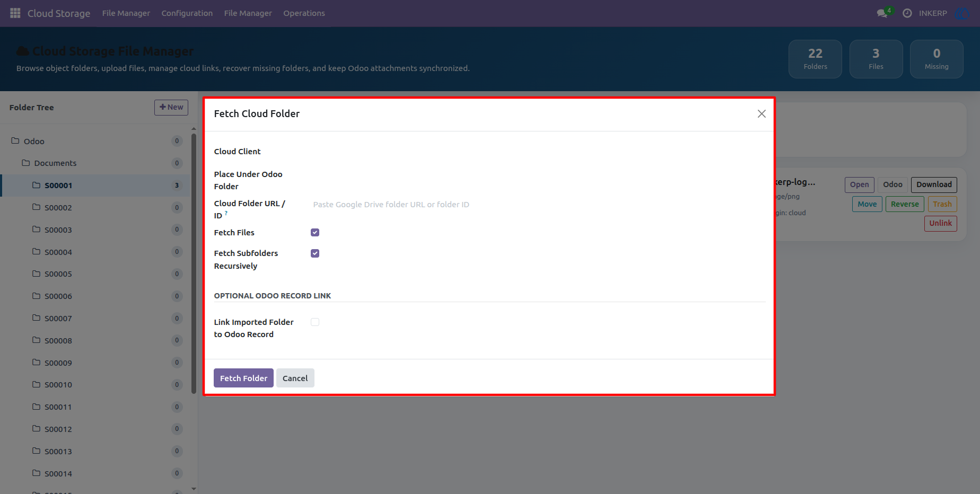Uncheck the Fetch Files checkbox
Viewport: 980px width, 494px height.
(x=315, y=233)
